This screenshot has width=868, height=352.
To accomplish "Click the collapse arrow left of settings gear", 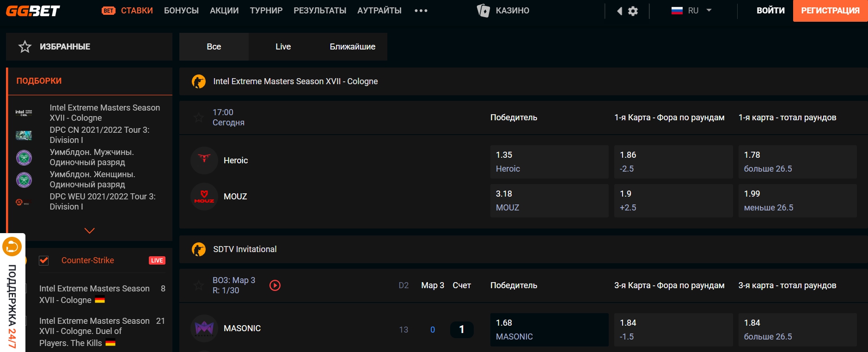I will [619, 11].
